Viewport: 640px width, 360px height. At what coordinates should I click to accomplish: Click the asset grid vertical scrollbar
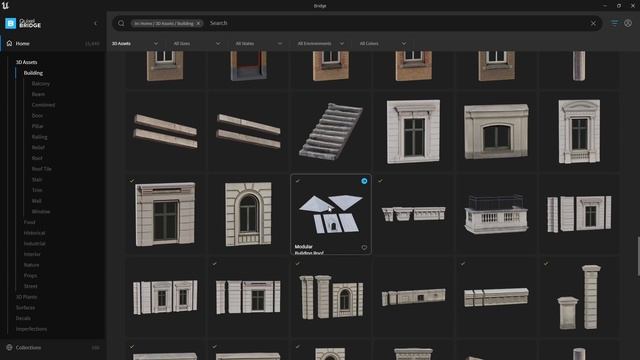[x=638, y=256]
